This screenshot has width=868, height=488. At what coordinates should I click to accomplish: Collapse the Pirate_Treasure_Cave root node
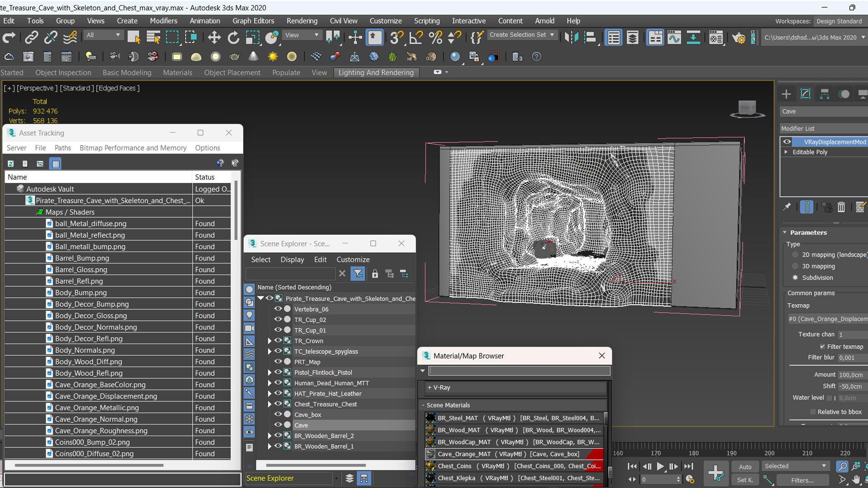pos(261,298)
